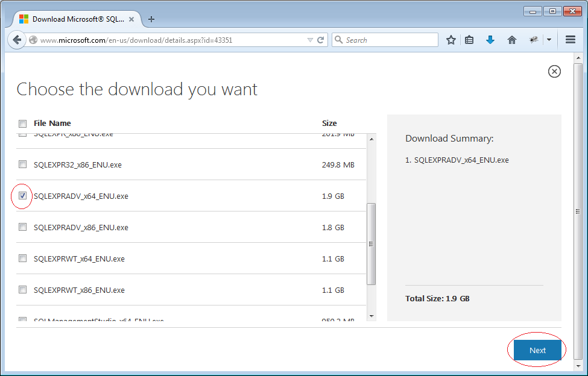Click the extension icon in the toolbar
Viewport: 588px width, 376px height.
pyautogui.click(x=534, y=40)
